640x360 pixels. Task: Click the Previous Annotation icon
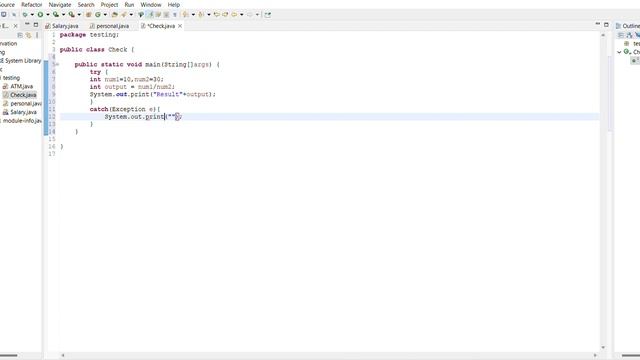(201, 15)
